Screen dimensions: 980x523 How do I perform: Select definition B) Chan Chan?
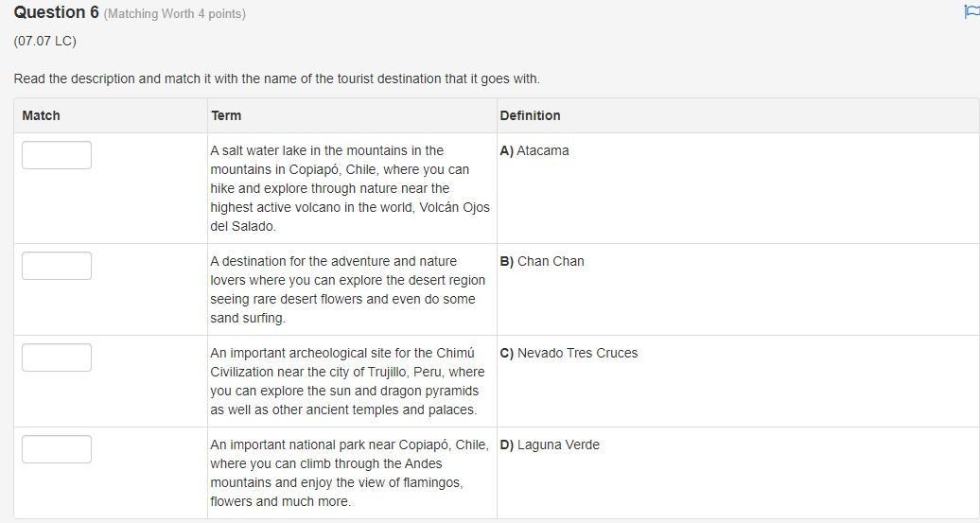click(x=542, y=261)
